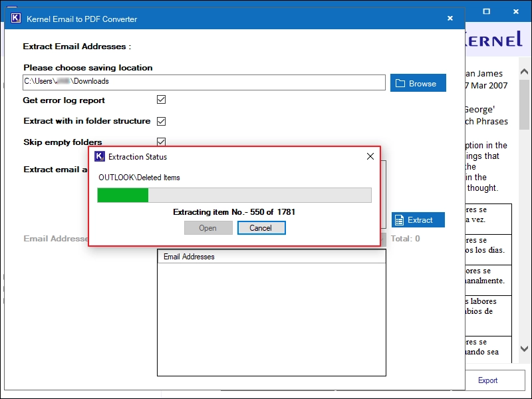
Task: Click the Kernel icon in Extraction Status dialog
Action: point(99,156)
